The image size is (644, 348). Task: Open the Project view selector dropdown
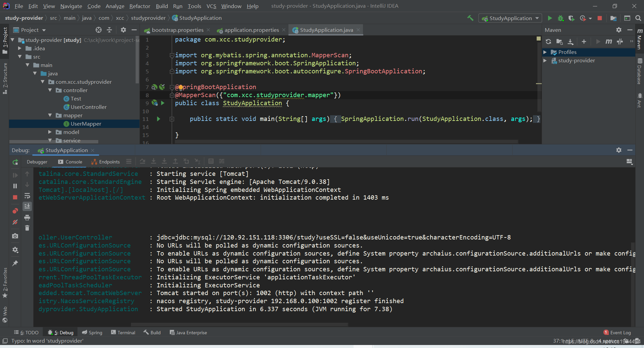pyautogui.click(x=29, y=30)
